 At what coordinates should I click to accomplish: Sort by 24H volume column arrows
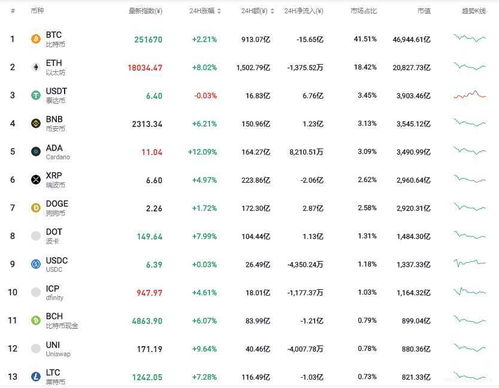[272, 11]
